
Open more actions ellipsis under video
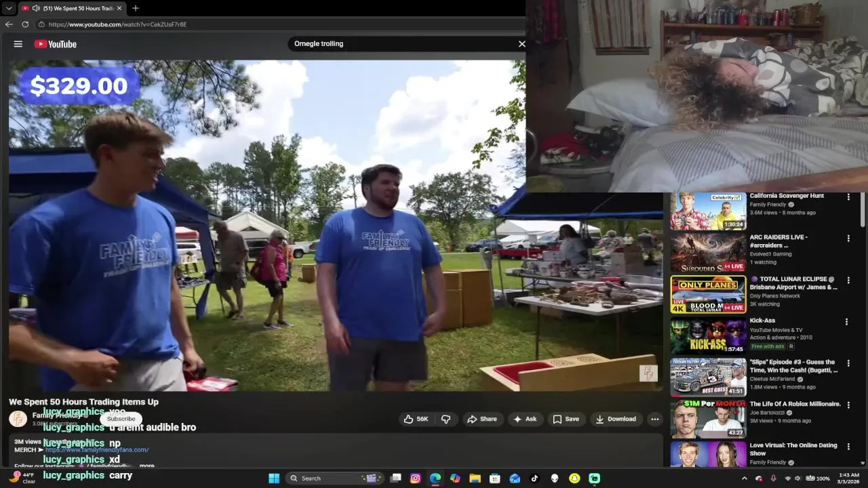[x=654, y=419]
